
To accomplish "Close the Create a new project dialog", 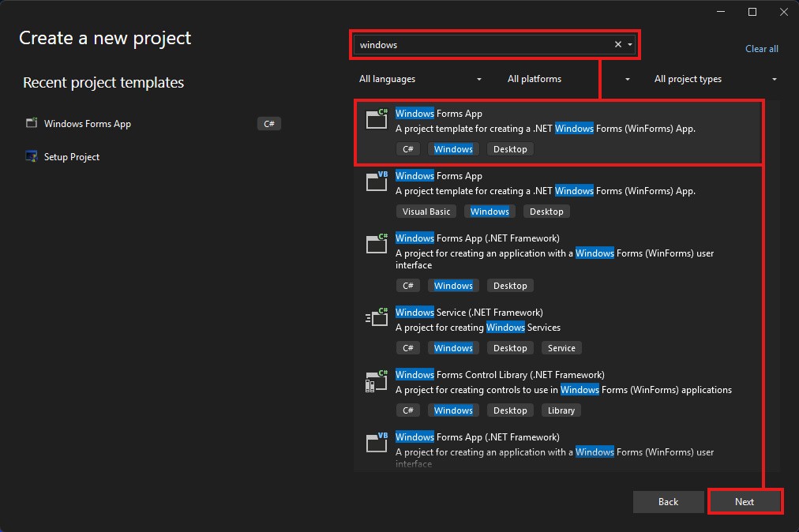I will click(784, 12).
